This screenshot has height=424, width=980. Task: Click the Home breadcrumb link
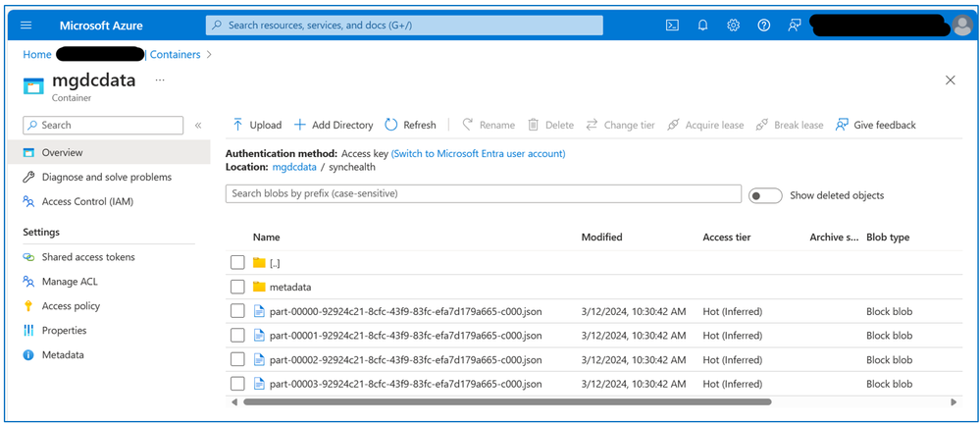[x=37, y=54]
